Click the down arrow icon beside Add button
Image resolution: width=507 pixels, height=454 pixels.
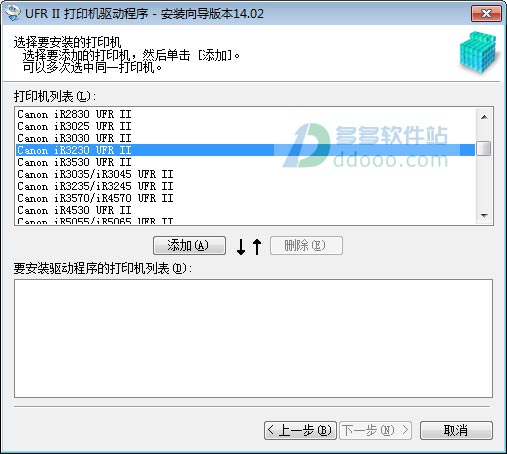[241, 247]
